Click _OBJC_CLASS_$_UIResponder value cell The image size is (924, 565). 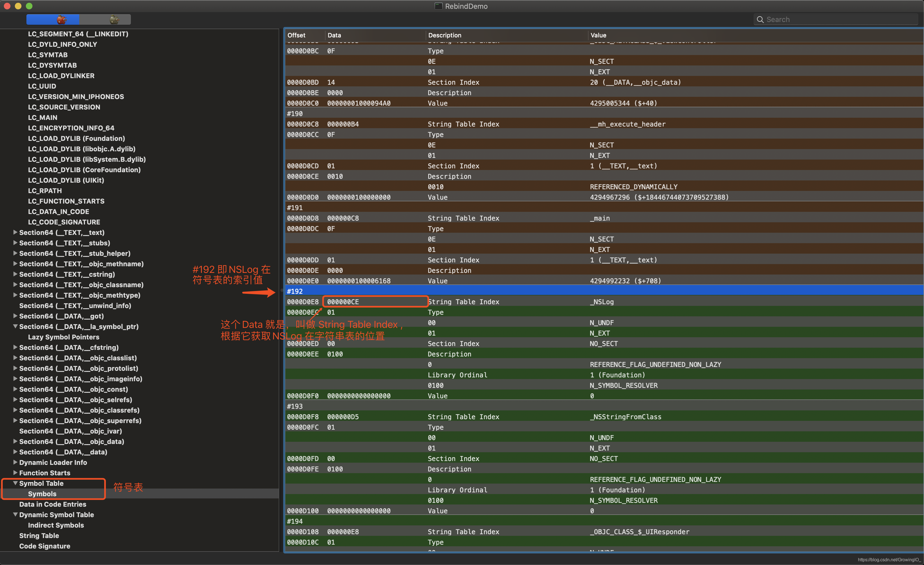tap(639, 532)
